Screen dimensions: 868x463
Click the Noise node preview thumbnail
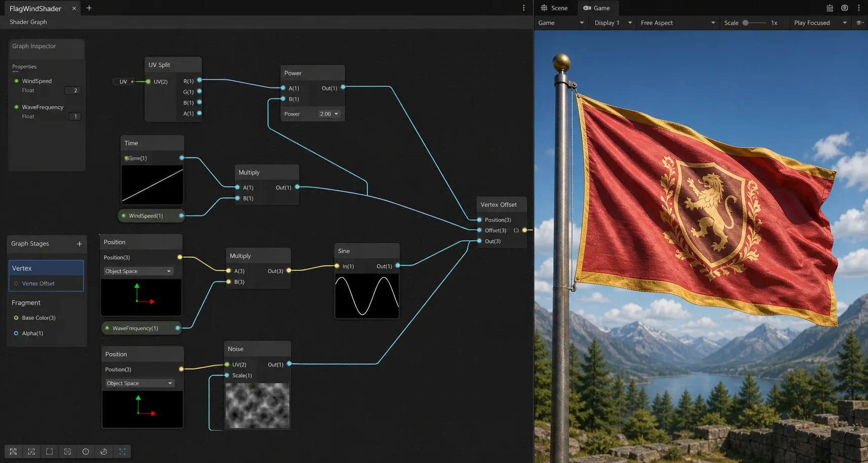coord(257,406)
